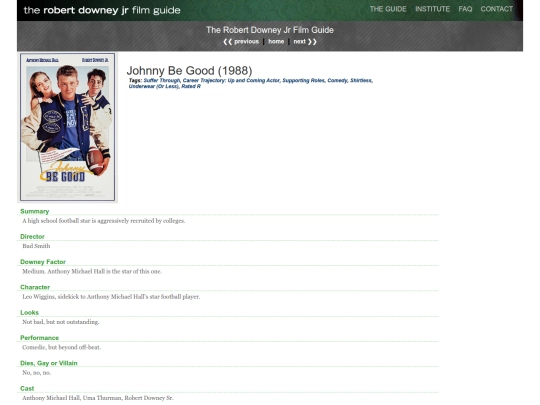Screen dimensions: 540x405
Task: Open the 'Supporting Roles' tag
Action: (303, 80)
